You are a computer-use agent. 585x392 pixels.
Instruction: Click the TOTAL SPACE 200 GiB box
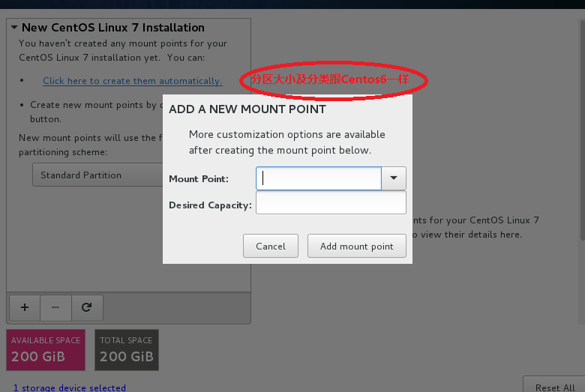(127, 350)
